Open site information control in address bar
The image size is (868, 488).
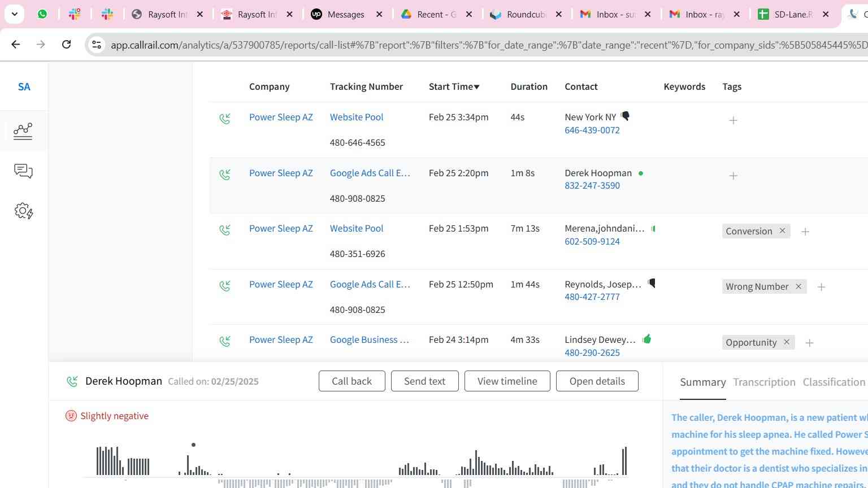click(97, 45)
